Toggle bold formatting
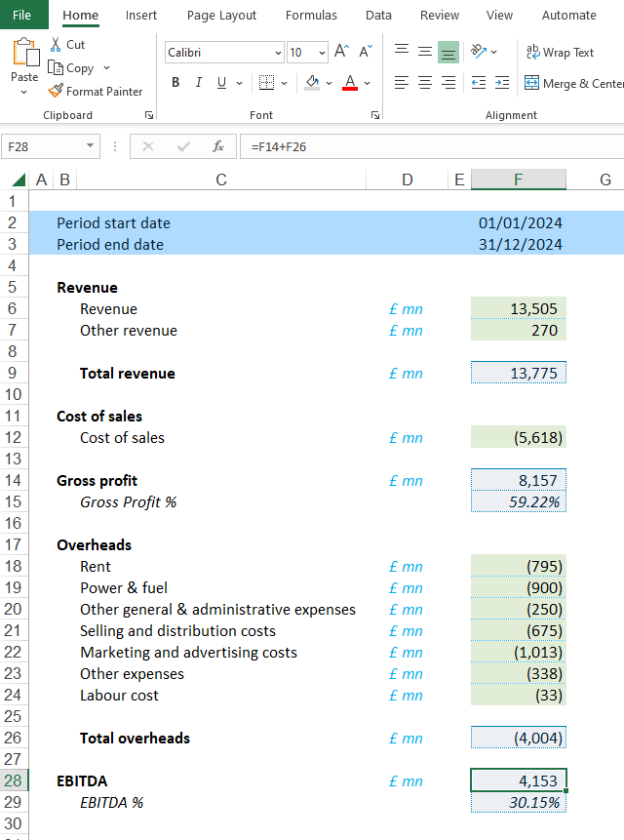The image size is (624, 840). [x=175, y=83]
